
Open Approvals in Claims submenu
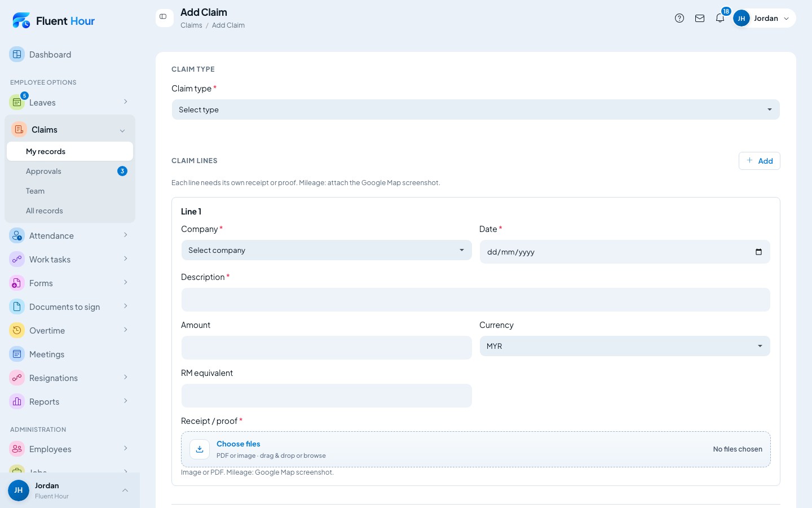point(70,171)
